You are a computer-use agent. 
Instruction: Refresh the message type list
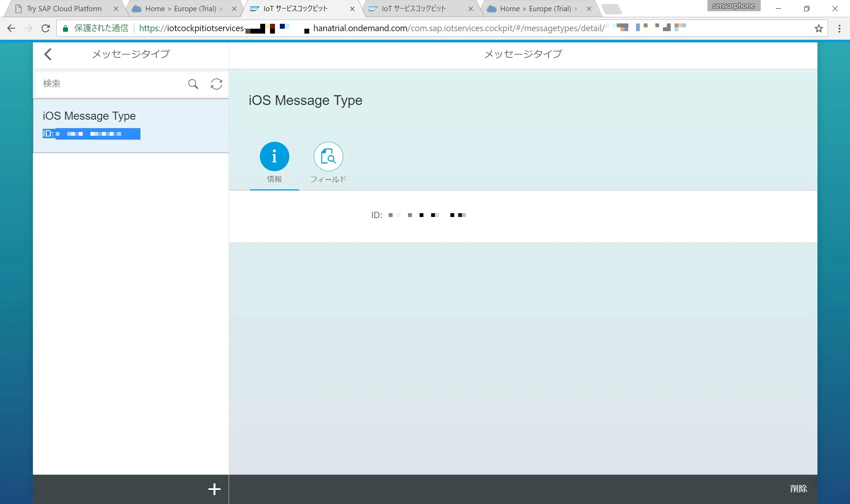point(216,84)
